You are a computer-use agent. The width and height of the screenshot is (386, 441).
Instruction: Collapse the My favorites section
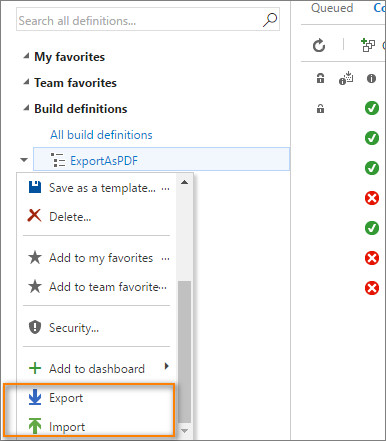click(x=26, y=56)
